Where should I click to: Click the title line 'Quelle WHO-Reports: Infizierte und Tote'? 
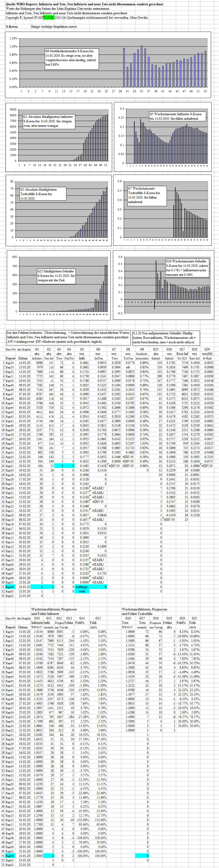tap(84, 4)
